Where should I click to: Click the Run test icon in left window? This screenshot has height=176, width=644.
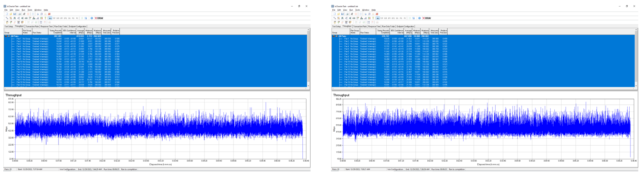click(24, 14)
